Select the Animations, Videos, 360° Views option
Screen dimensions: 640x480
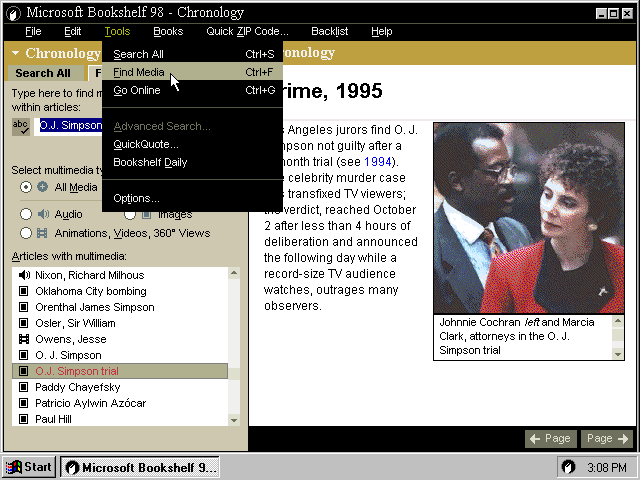point(26,233)
